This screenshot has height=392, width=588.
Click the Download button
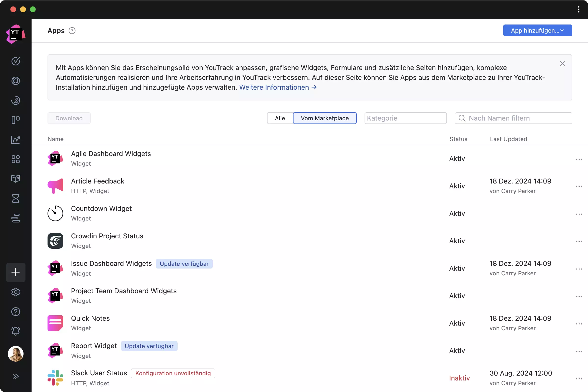[x=69, y=118]
